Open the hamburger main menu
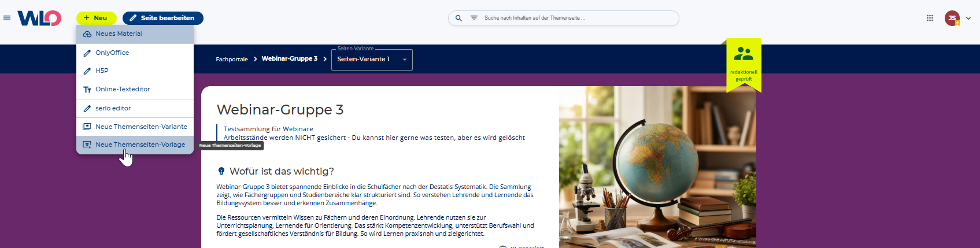980x248 pixels. click(x=7, y=18)
